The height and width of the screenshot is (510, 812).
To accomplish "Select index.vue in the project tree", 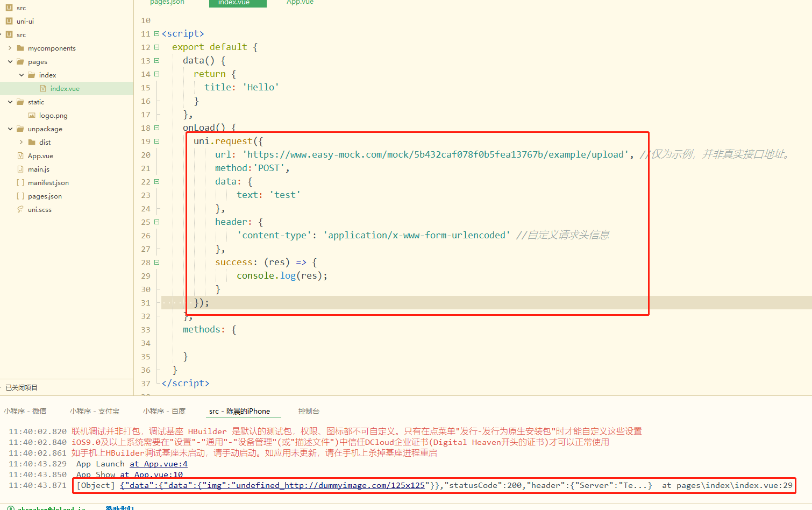I will [x=65, y=89].
